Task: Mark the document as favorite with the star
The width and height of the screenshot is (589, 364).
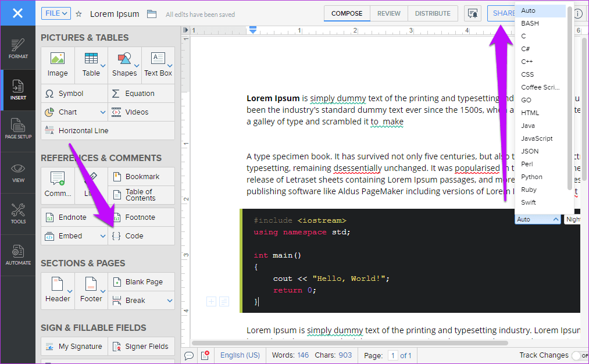Action: coord(78,14)
